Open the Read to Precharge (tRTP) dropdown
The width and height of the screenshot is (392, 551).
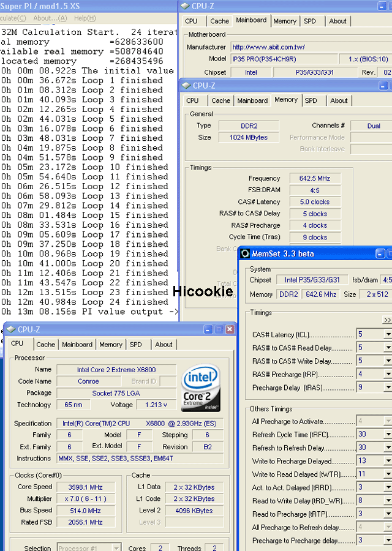pyautogui.click(x=388, y=514)
